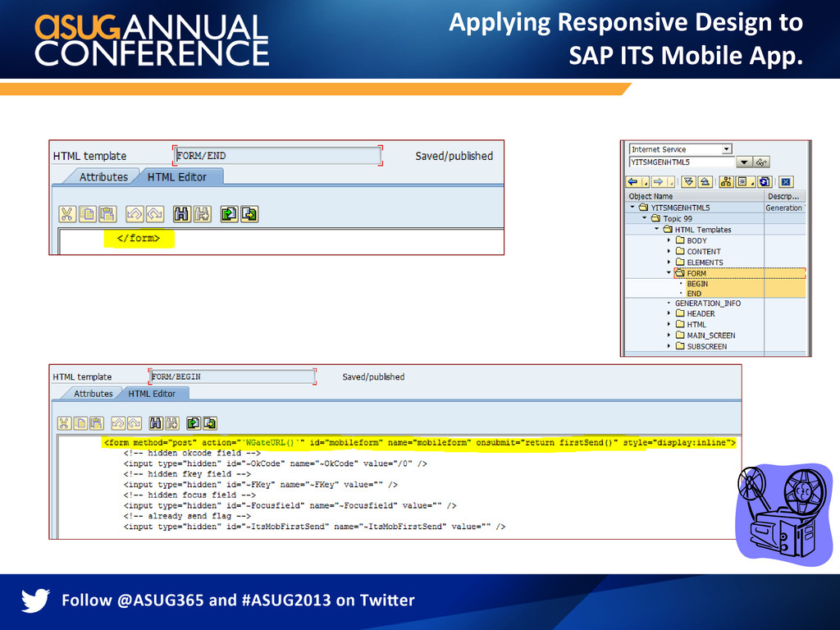Image resolution: width=840 pixels, height=630 pixels.
Task: Select HTML Editor tab of FORM/END template
Action: click(177, 177)
